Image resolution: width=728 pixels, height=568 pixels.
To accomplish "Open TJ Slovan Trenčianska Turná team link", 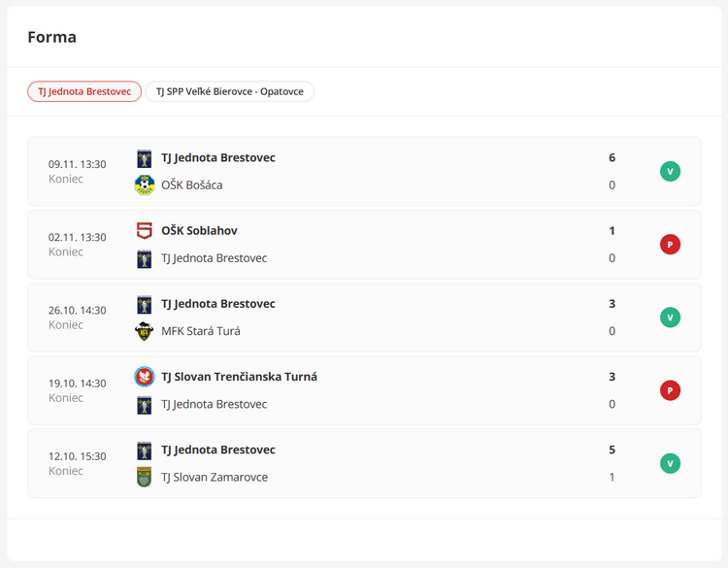I will [239, 377].
